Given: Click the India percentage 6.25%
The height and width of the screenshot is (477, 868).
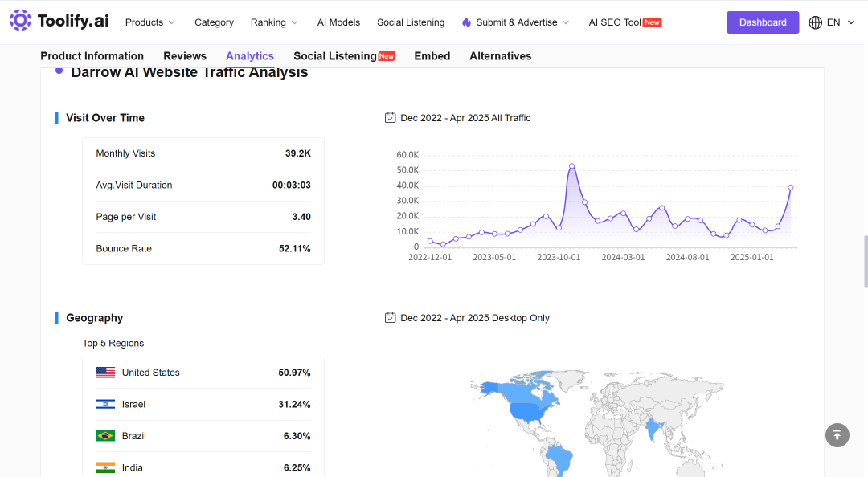Looking at the screenshot, I should pyautogui.click(x=297, y=467).
